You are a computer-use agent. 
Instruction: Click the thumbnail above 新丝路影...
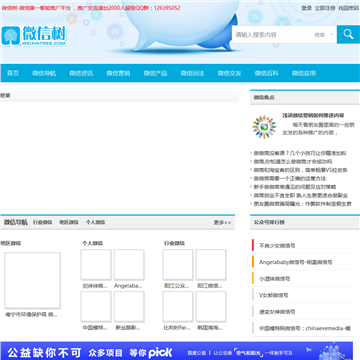[129, 307]
